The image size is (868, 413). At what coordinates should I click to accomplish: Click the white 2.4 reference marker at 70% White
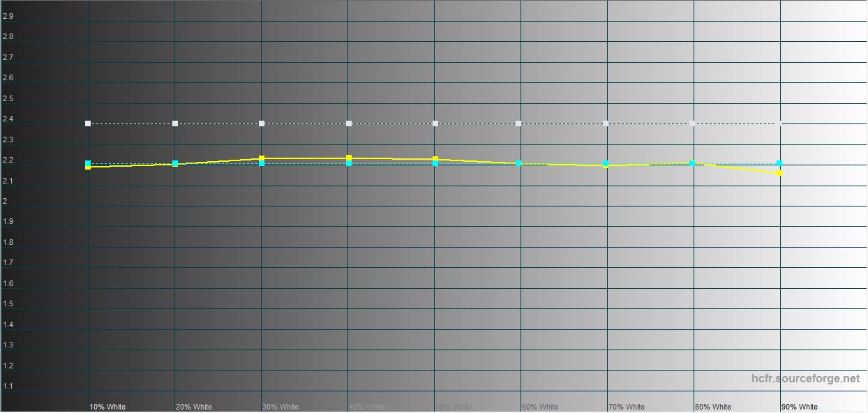click(x=606, y=123)
